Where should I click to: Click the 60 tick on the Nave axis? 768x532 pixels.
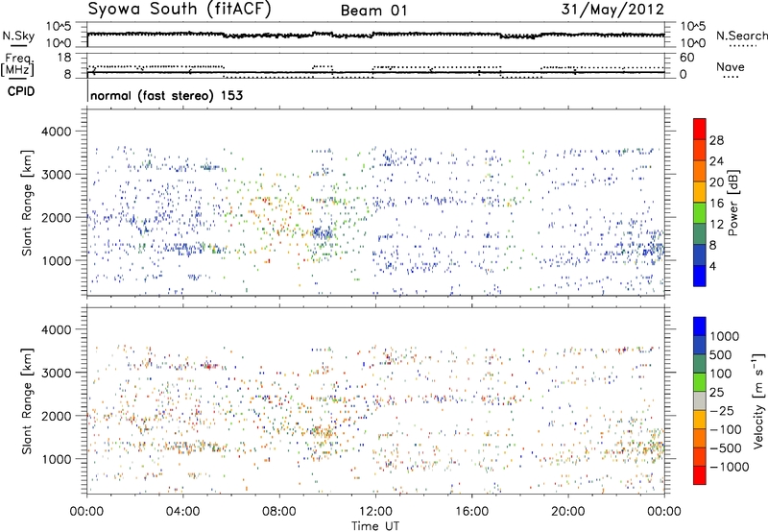click(686, 58)
